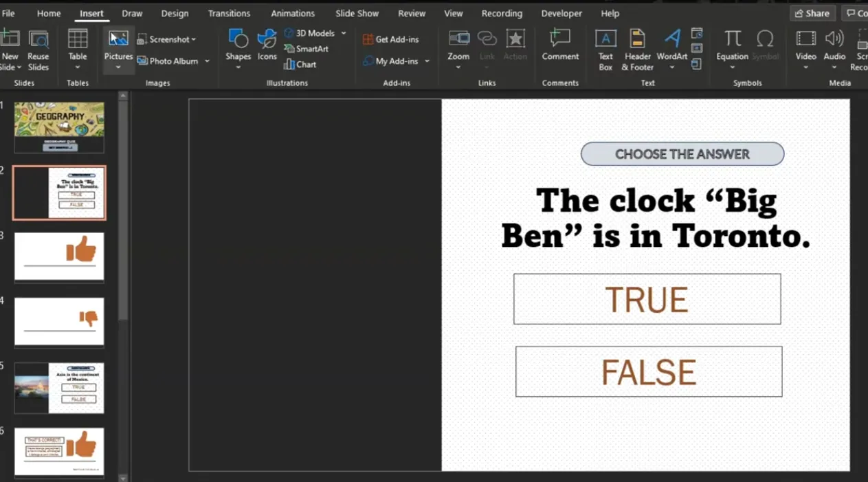The width and height of the screenshot is (868, 482).
Task: Select the TRUE answer box on slide
Action: [x=647, y=299]
